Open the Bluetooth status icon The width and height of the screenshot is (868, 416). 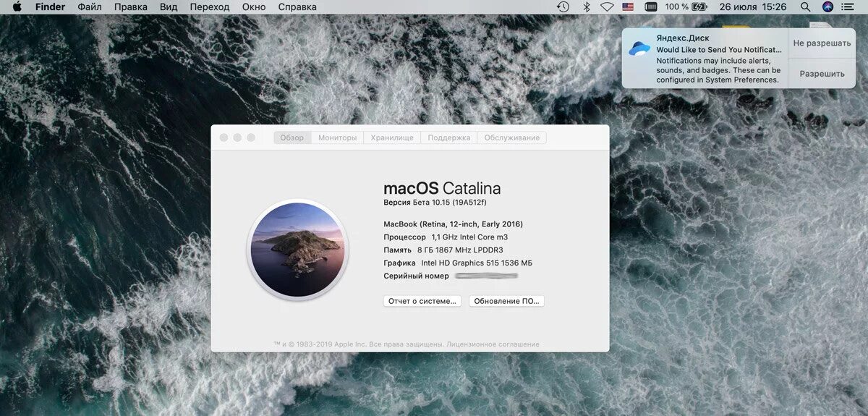click(x=587, y=7)
